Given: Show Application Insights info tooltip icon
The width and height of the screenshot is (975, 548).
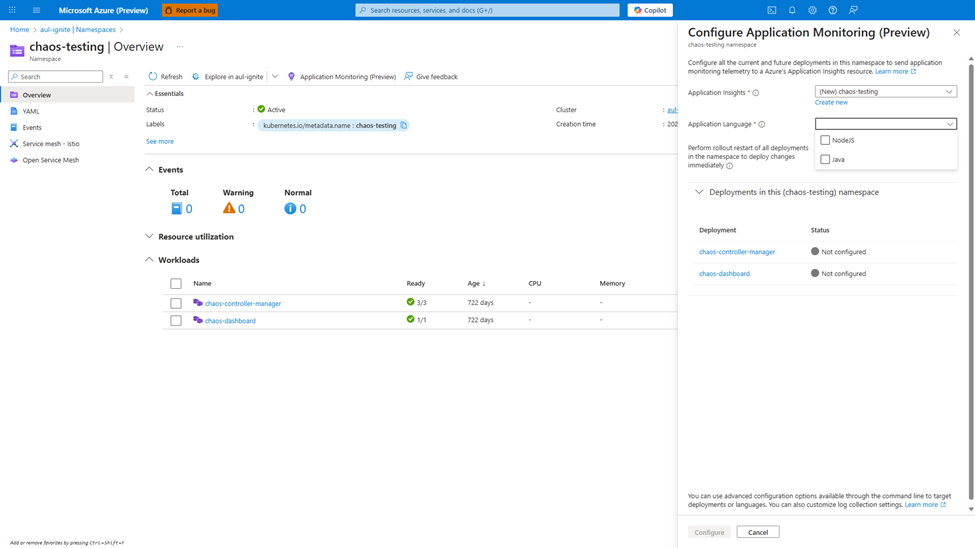Looking at the screenshot, I should click(756, 93).
